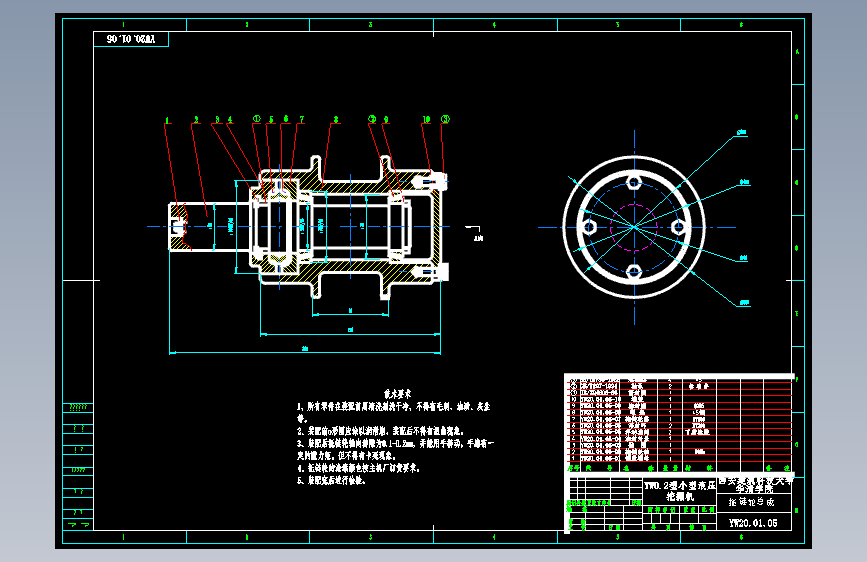Click the university name cell in title block
Screen dimensions: 867x562
click(755, 485)
